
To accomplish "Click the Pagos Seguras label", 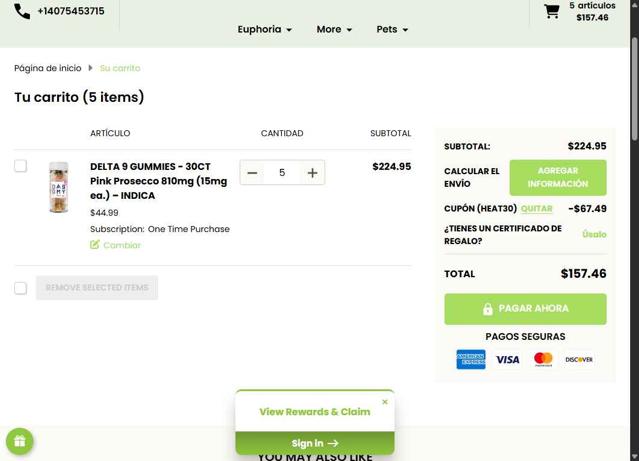I will [x=525, y=336].
